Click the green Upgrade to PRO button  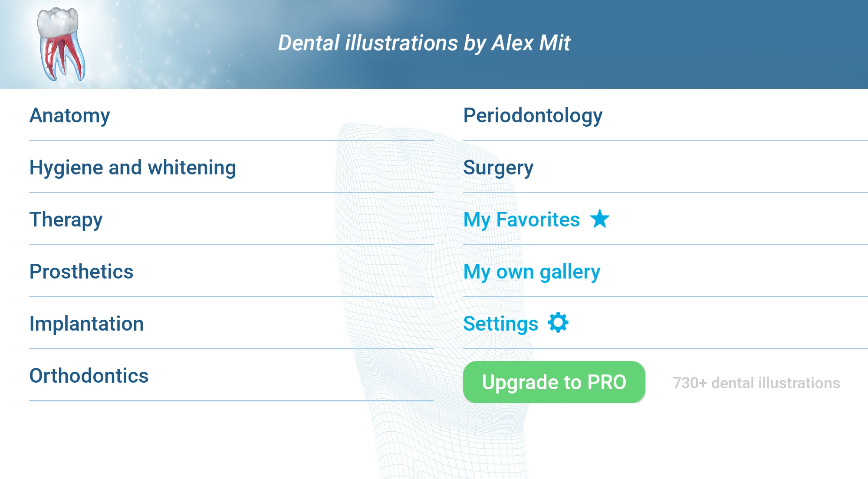[554, 382]
